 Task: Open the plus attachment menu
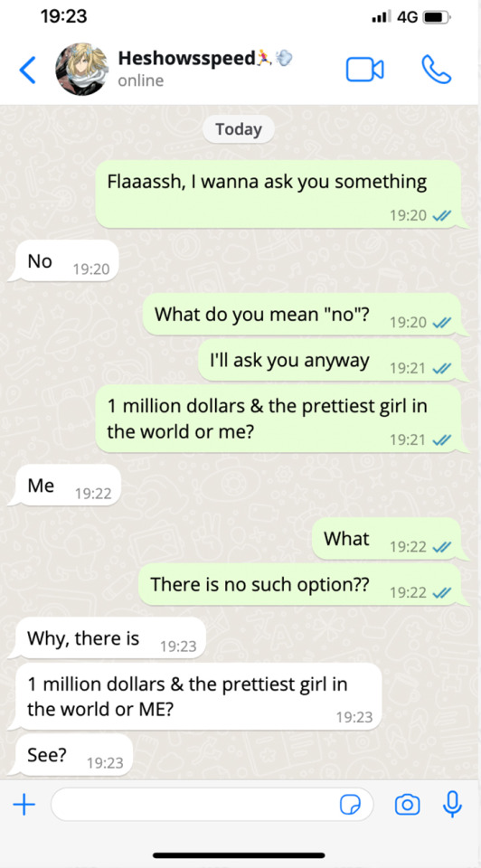(24, 805)
